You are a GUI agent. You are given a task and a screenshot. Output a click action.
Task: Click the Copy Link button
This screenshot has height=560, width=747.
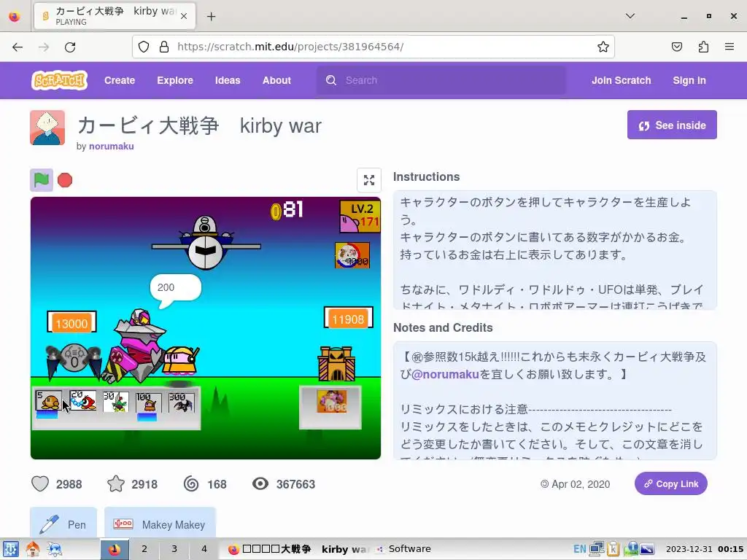(x=671, y=484)
